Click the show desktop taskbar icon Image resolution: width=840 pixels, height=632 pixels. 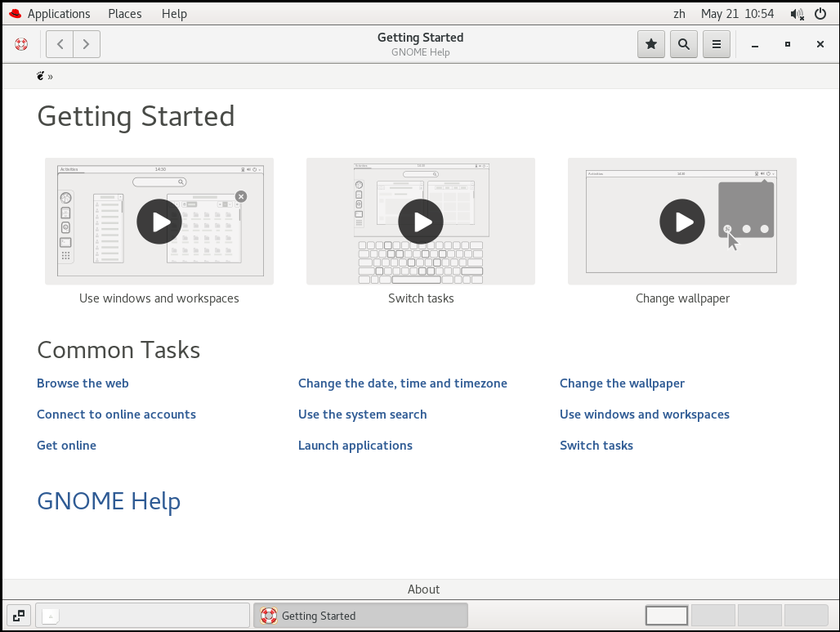pos(19,616)
